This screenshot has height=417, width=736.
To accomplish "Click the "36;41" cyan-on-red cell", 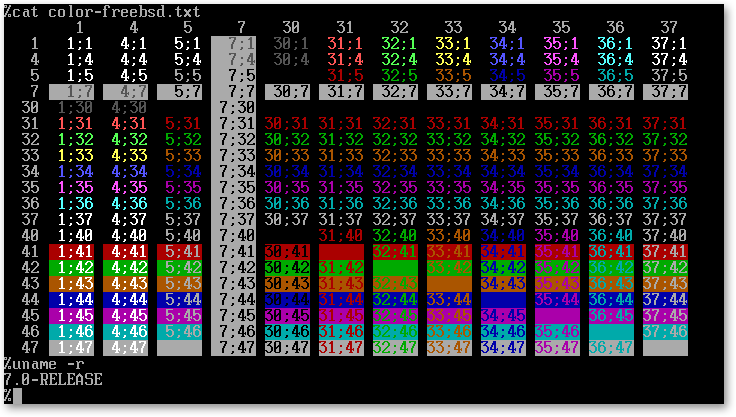I will pos(611,252).
